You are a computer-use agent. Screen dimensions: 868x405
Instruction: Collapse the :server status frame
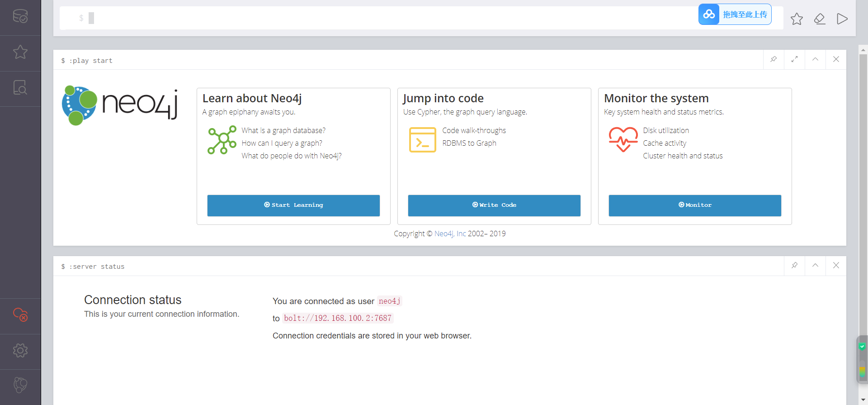[815, 266]
